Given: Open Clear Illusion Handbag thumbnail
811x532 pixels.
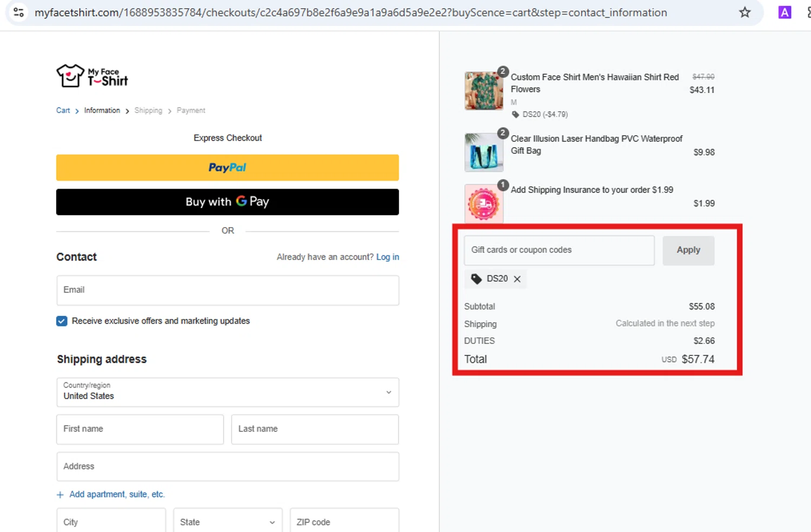Looking at the screenshot, I should [484, 152].
